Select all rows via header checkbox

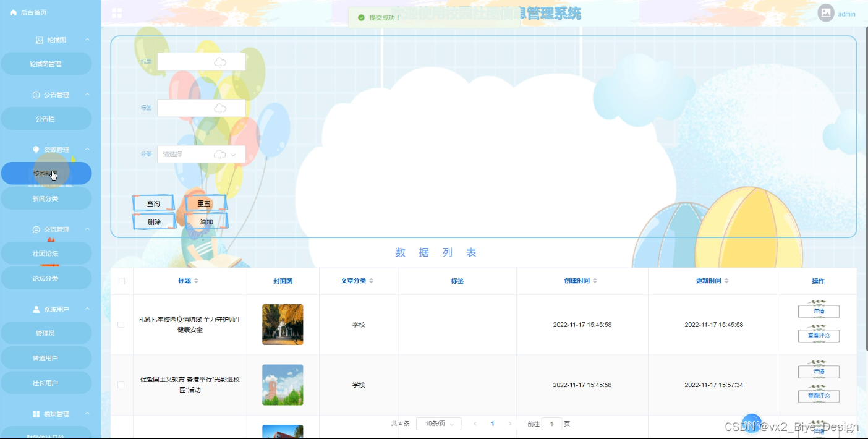click(x=122, y=281)
